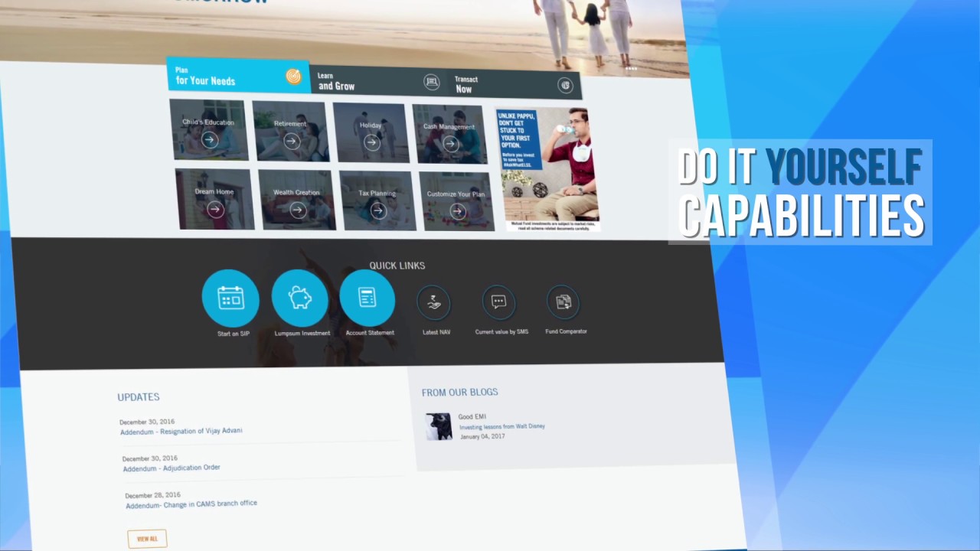The image size is (980, 551).
Task: Open the Account Statement icon
Action: click(x=367, y=298)
